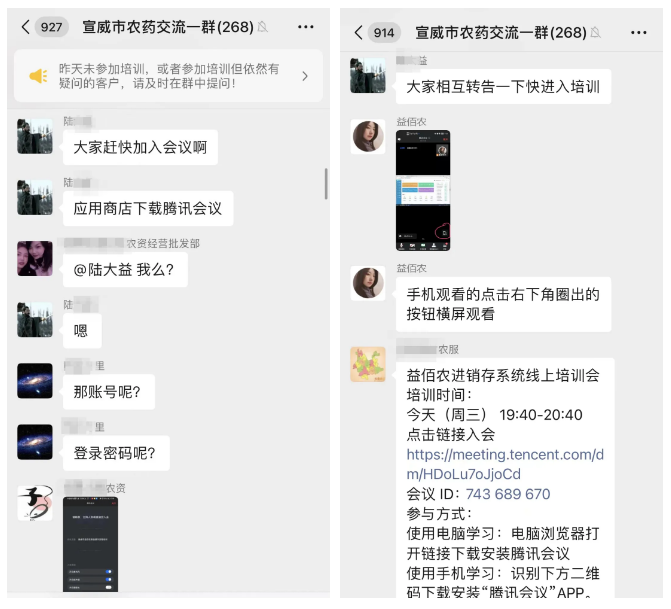Image resolution: width=671 pixels, height=609 pixels.
Task: Tap the 927 unread count badge
Action: click(x=51, y=27)
